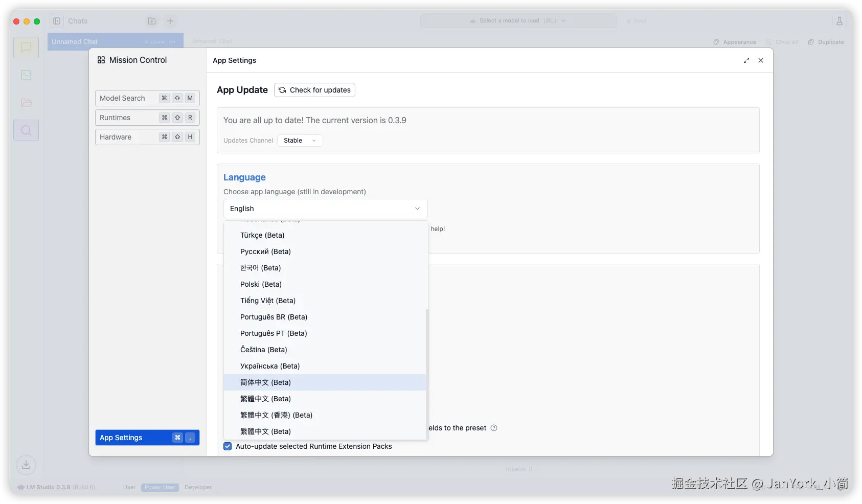
Task: Click the flask icon at top right
Action: click(x=839, y=21)
